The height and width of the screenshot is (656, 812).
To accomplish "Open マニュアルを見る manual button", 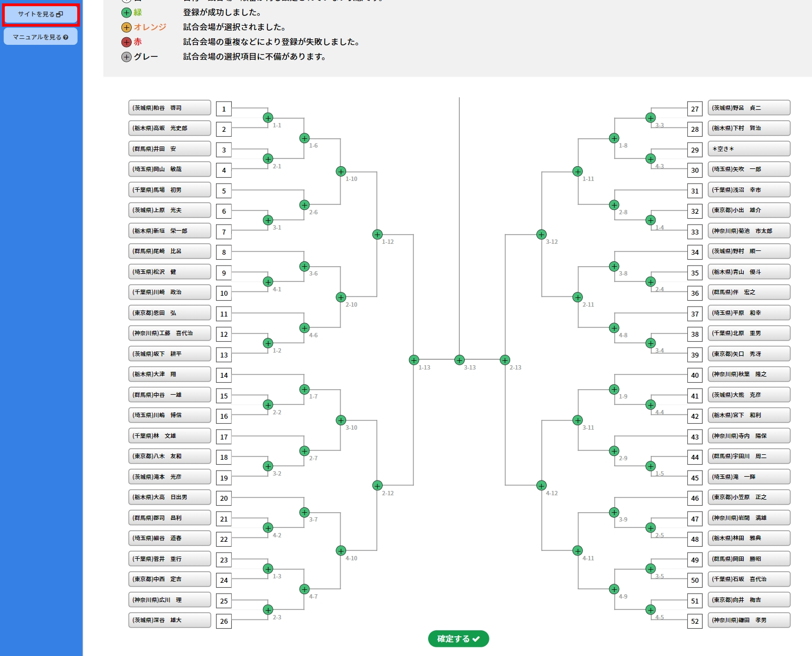I will pyautogui.click(x=40, y=37).
